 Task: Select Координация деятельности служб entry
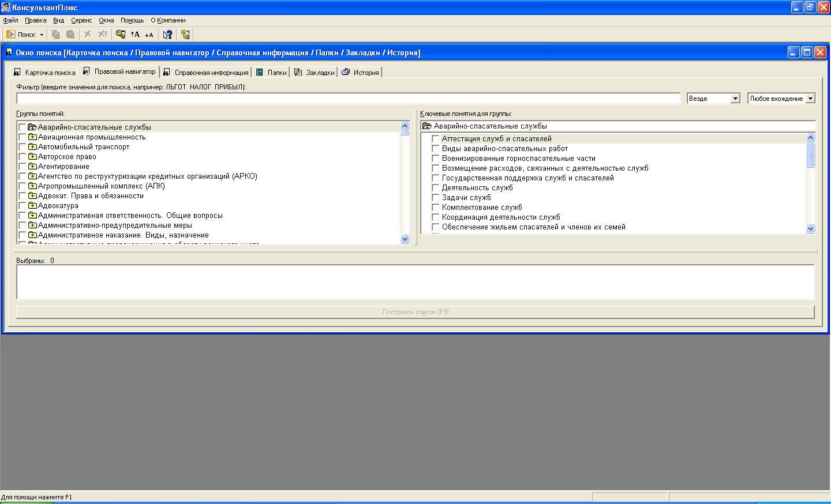[x=501, y=217]
